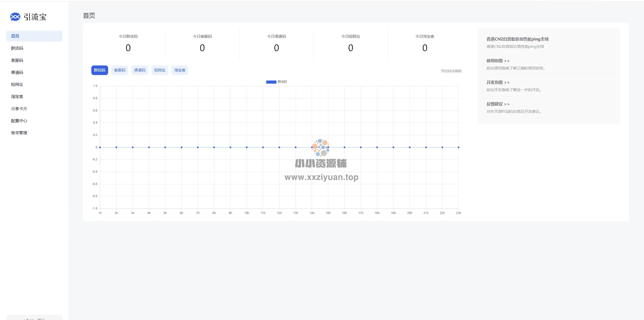The width and height of the screenshot is (644, 320).
Task: Show 淘宝客 chart tab
Action: 180,70
